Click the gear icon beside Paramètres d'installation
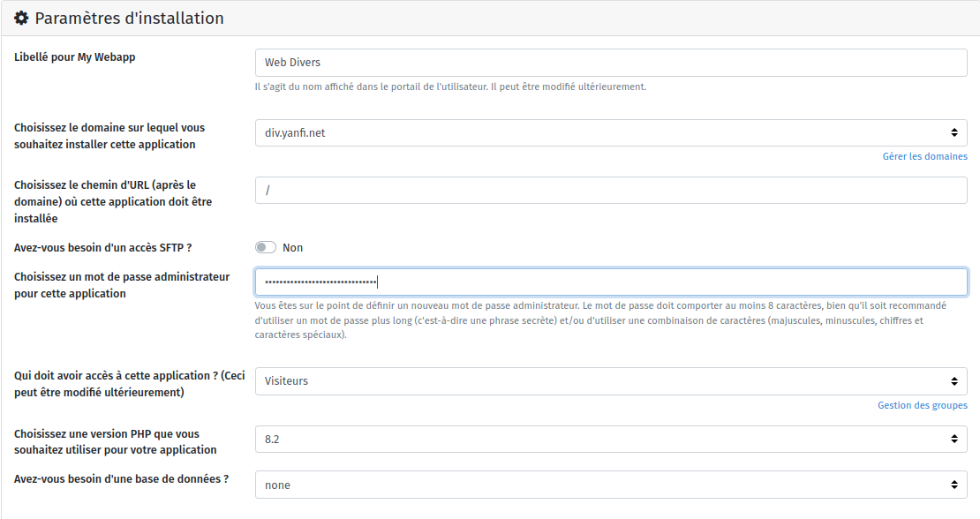This screenshot has height=519, width=980. [x=22, y=19]
